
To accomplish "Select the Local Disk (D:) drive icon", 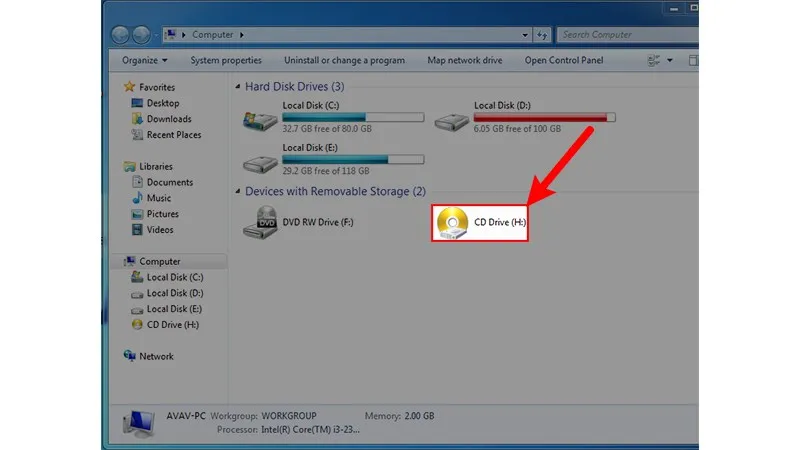I will pyautogui.click(x=452, y=122).
